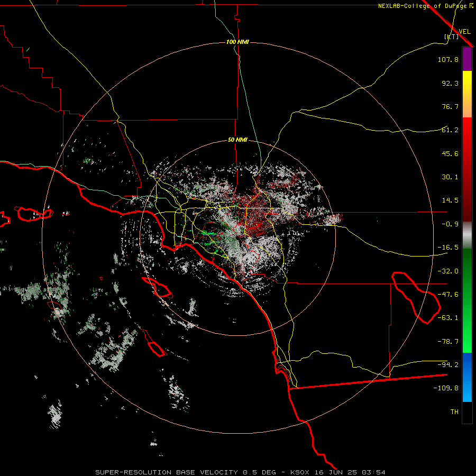The width and height of the screenshot is (476, 476).
Task: Pick the green segment of the velocity scale
Action: [467, 300]
